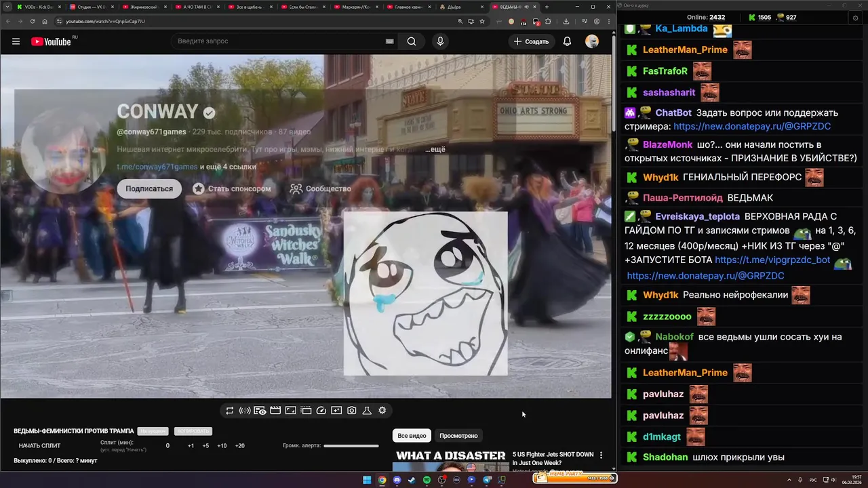Screen dimensions: 868x488
Task: Open the playback speed gauge icon
Action: pyautogui.click(x=321, y=411)
